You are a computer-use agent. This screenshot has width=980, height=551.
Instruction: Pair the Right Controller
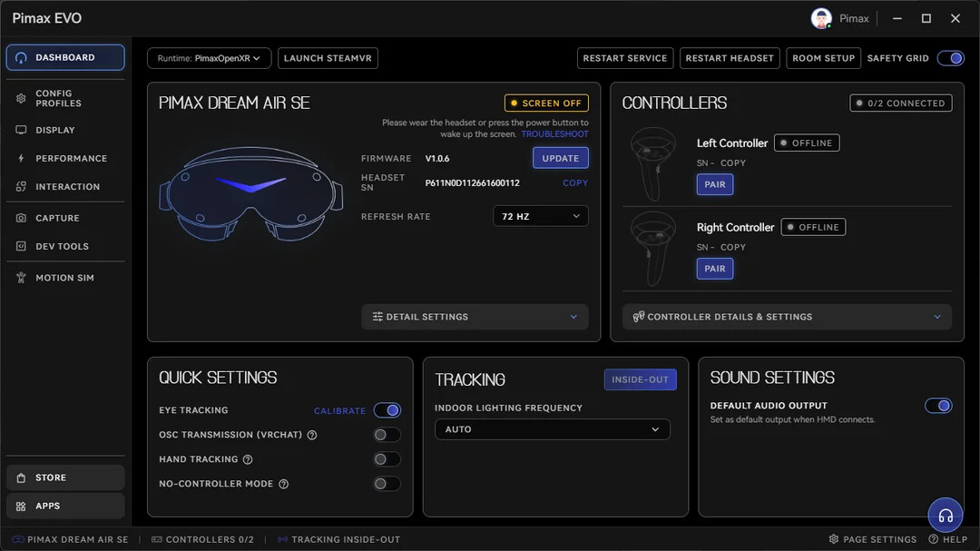pyautogui.click(x=715, y=269)
